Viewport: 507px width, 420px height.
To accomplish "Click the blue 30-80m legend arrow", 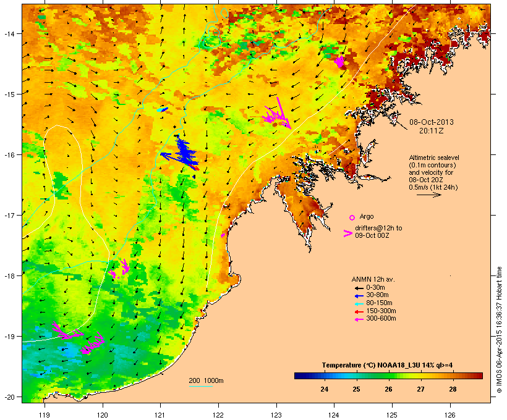I will [x=359, y=296].
